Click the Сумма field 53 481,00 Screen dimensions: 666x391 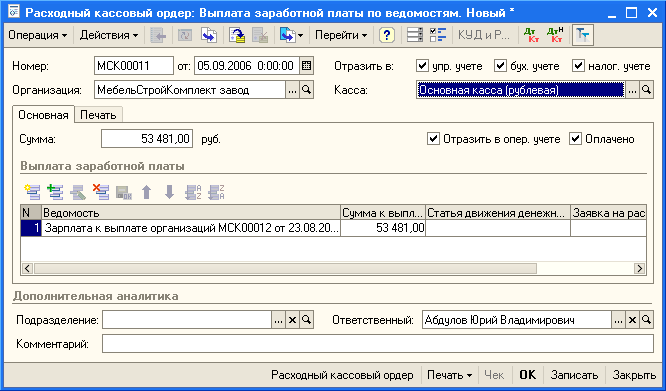pos(147,139)
